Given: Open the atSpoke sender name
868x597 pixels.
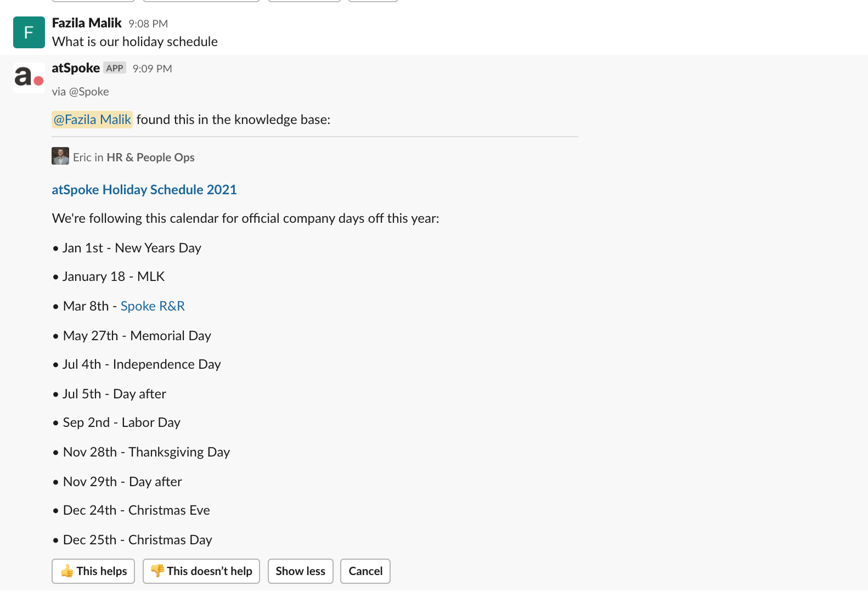Looking at the screenshot, I should pyautogui.click(x=76, y=68).
